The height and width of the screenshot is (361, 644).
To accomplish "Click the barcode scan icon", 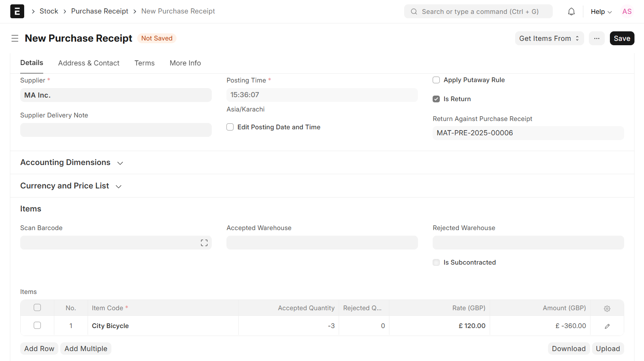I will click(x=204, y=243).
